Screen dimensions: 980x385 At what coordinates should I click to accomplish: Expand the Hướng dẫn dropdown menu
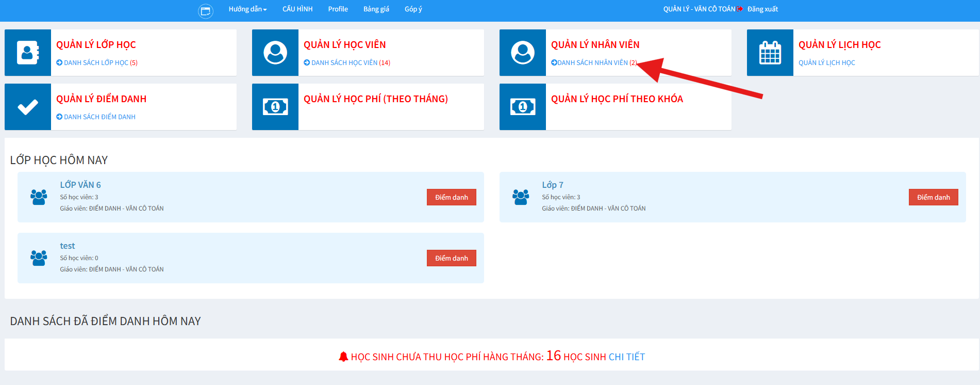247,9
